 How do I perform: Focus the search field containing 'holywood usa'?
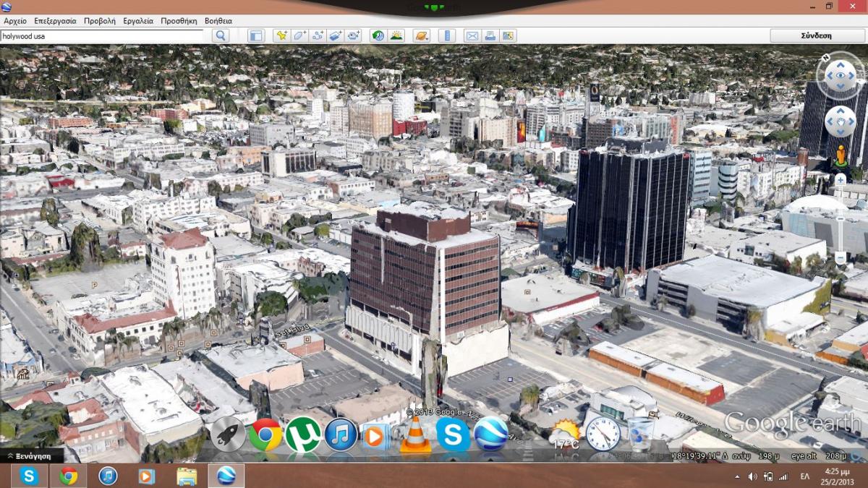101,35
